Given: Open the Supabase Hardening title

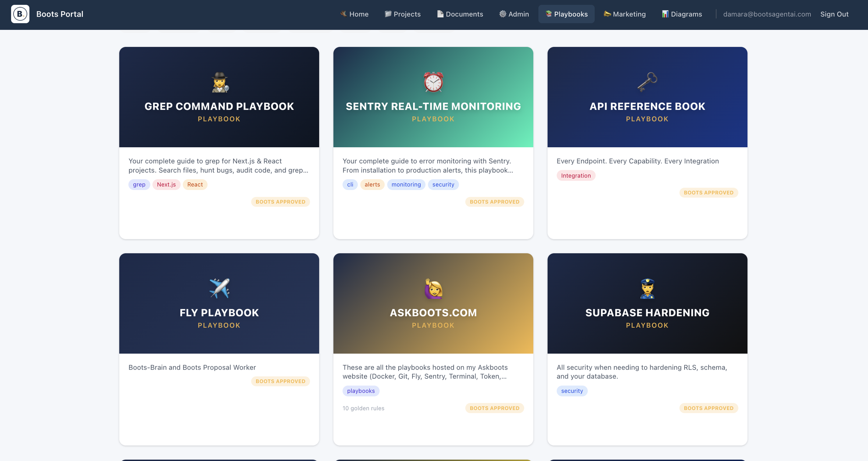Looking at the screenshot, I should [x=647, y=313].
